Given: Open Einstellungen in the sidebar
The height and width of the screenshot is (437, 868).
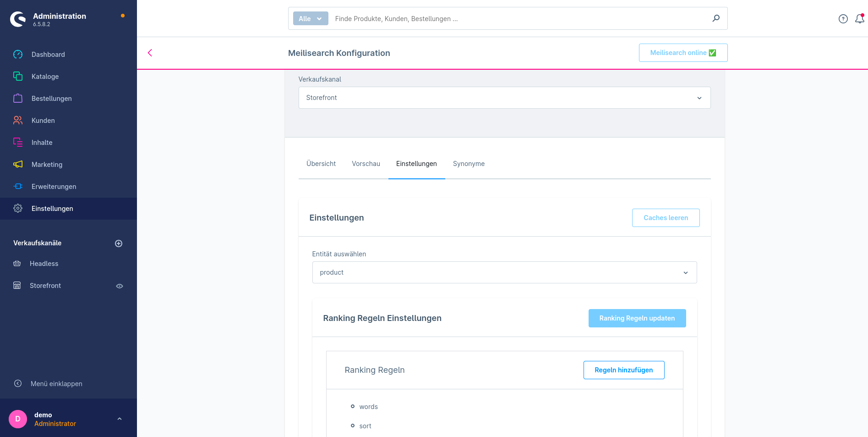Looking at the screenshot, I should [x=68, y=209].
